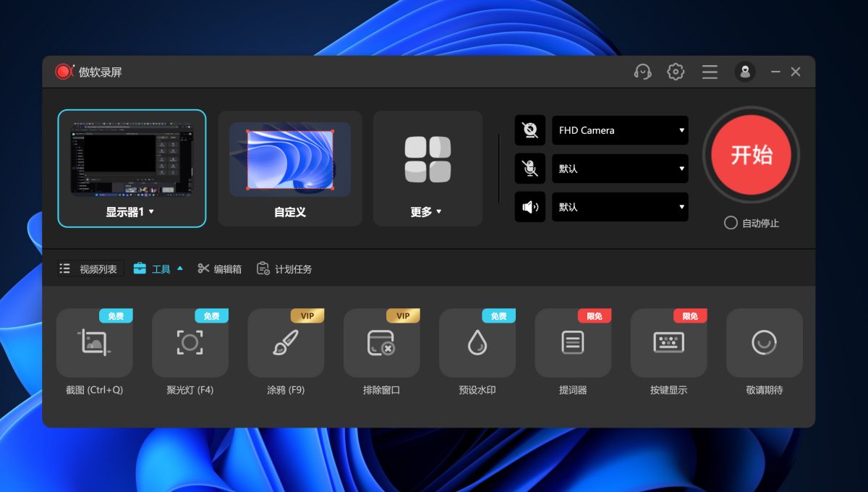
Task: Toggle the system sound speaker icon
Action: (x=530, y=207)
